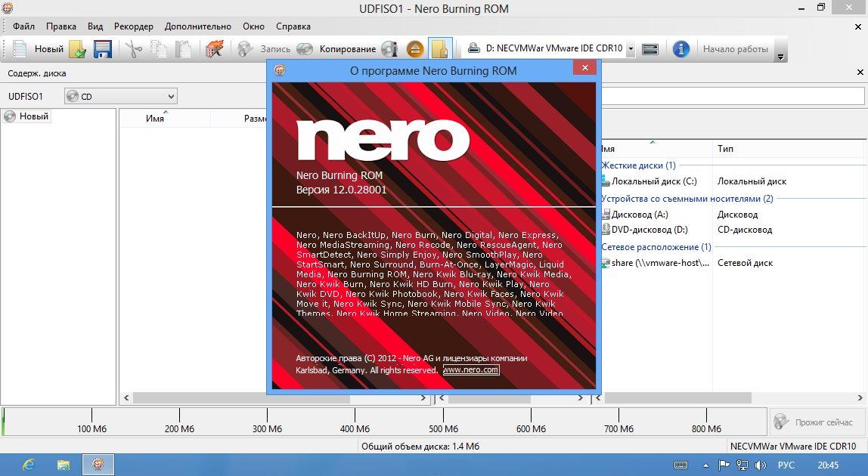
Task: Click the new compilation document icon
Action: point(20,48)
